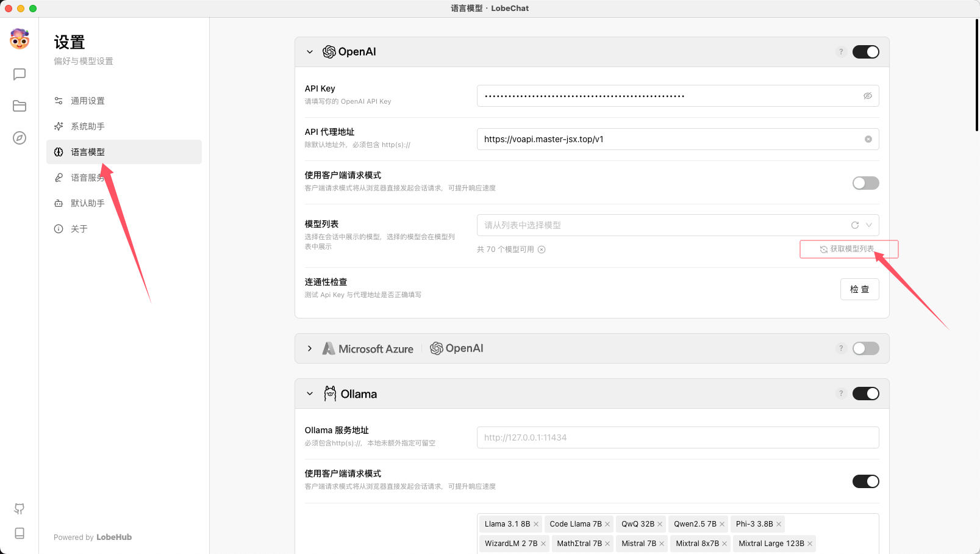The image size is (980, 554).
Task: Turn off Ollama client request mode
Action: [x=866, y=481]
